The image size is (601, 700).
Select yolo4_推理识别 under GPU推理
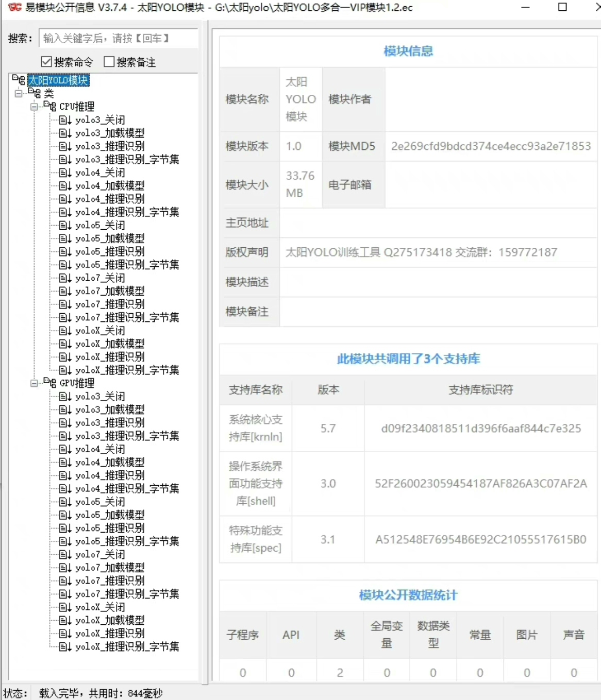(x=110, y=475)
